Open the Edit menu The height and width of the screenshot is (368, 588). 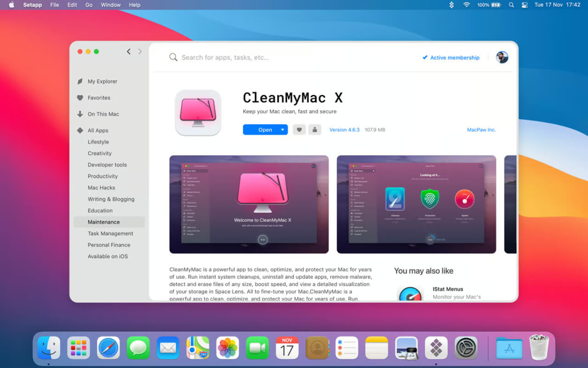[72, 5]
